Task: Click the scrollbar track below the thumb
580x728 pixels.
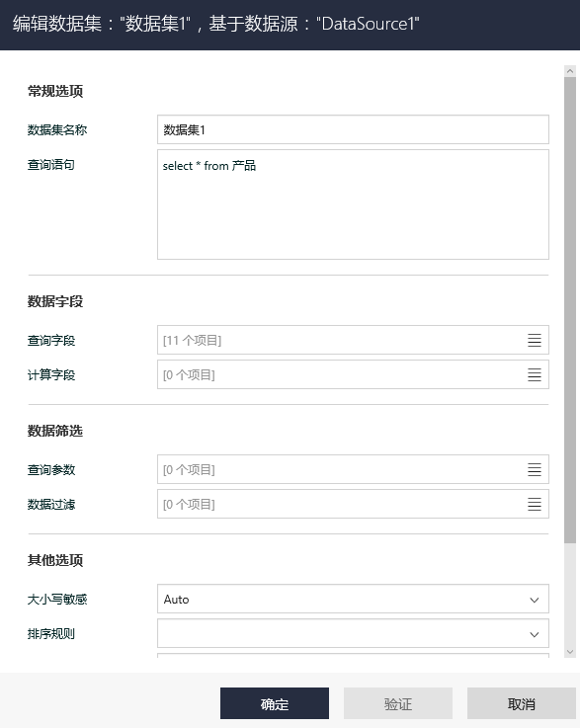Action: (x=570, y=595)
